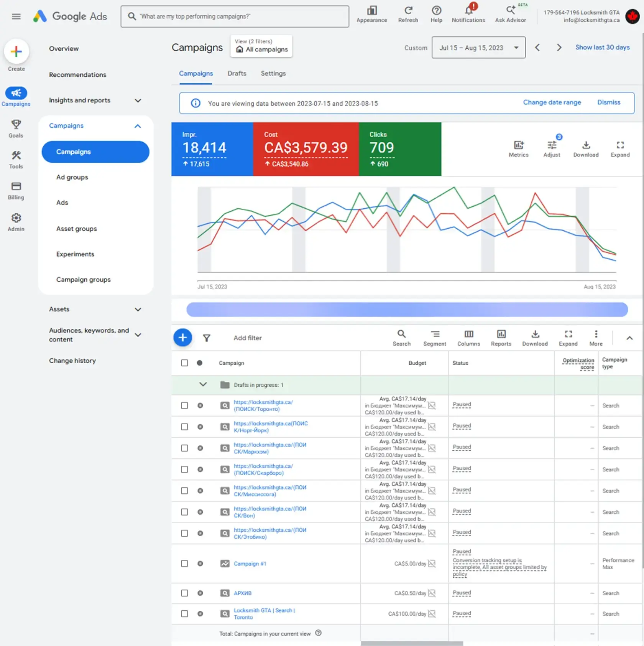The image size is (644, 646).
Task: Open the Campaign #1 link
Action: click(x=250, y=564)
